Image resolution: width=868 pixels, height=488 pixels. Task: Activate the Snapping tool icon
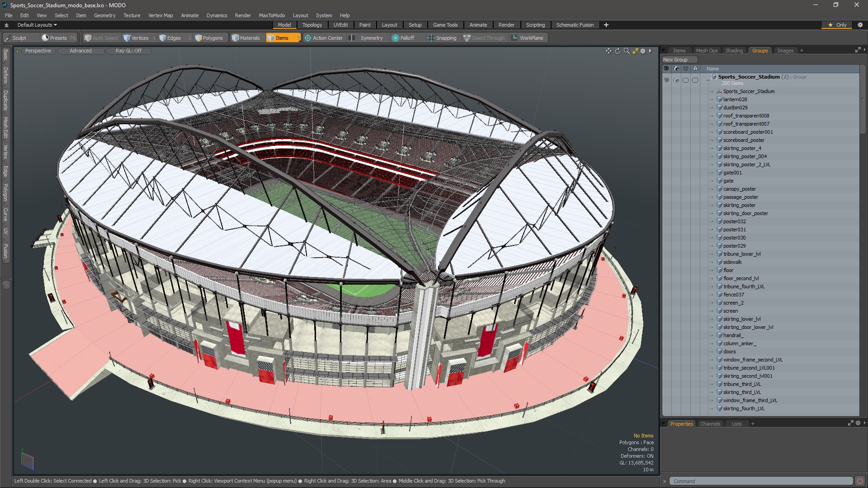431,38
